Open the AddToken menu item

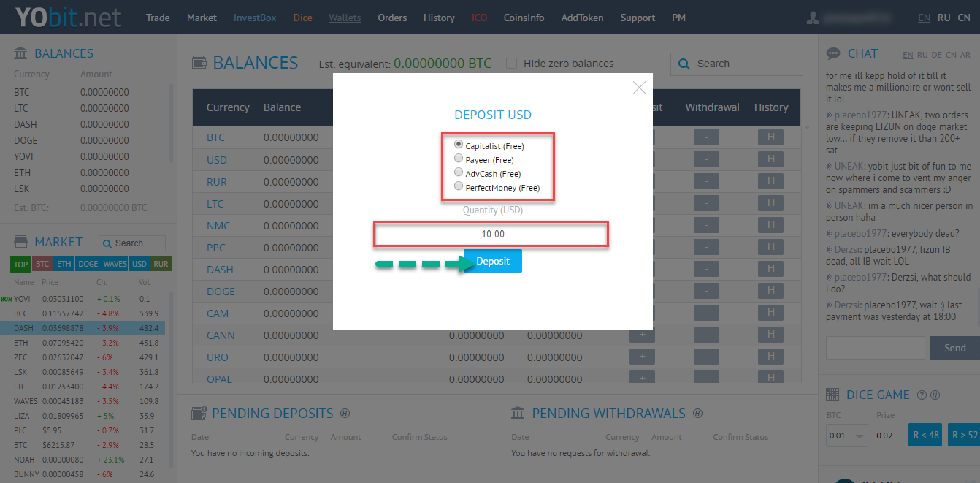pos(582,18)
